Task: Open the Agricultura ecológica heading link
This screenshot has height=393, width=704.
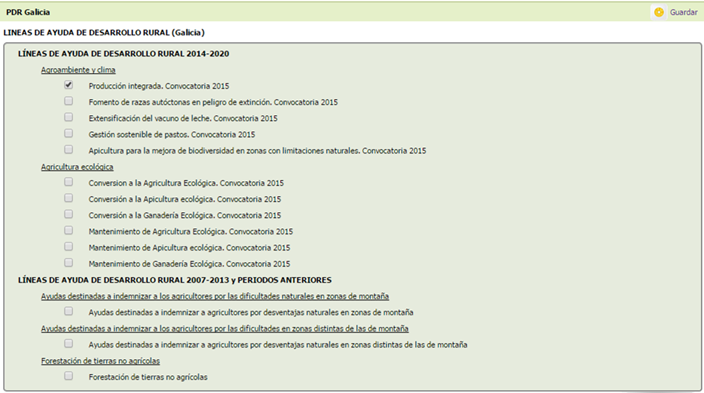Action: coord(77,167)
